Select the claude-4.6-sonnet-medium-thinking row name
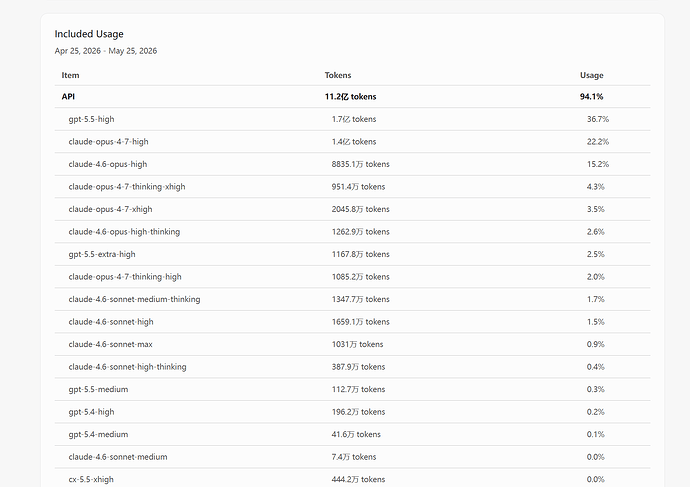 tap(134, 299)
